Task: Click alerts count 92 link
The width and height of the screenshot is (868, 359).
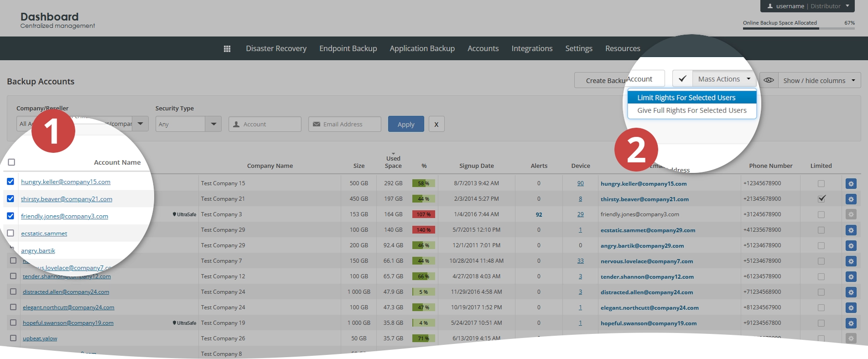Action: tap(539, 214)
